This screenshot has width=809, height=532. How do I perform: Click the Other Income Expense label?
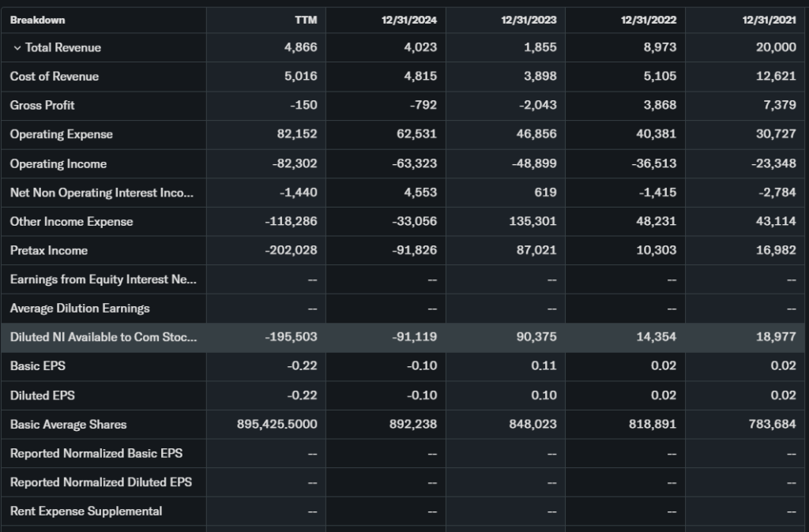click(71, 221)
